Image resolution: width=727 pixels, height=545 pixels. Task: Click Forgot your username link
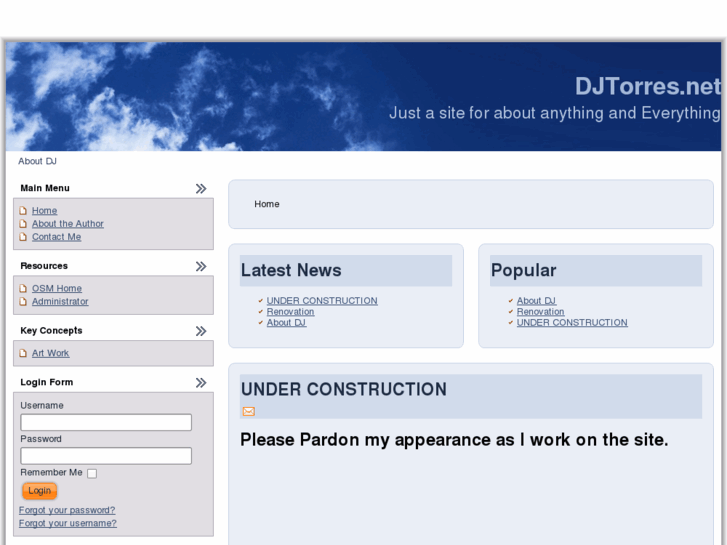point(68,523)
